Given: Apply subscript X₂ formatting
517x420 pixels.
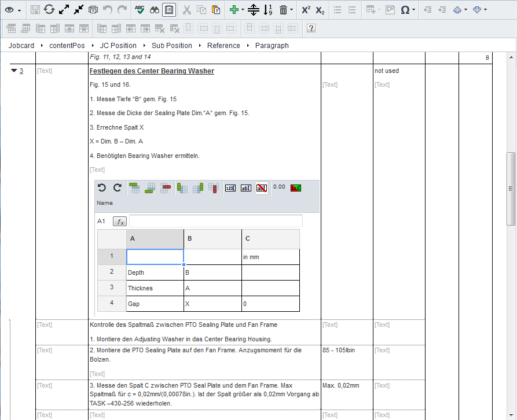Looking at the screenshot, I should click(x=320, y=10).
